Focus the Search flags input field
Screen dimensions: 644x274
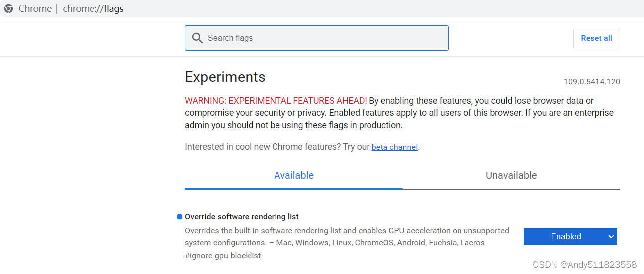point(323,38)
